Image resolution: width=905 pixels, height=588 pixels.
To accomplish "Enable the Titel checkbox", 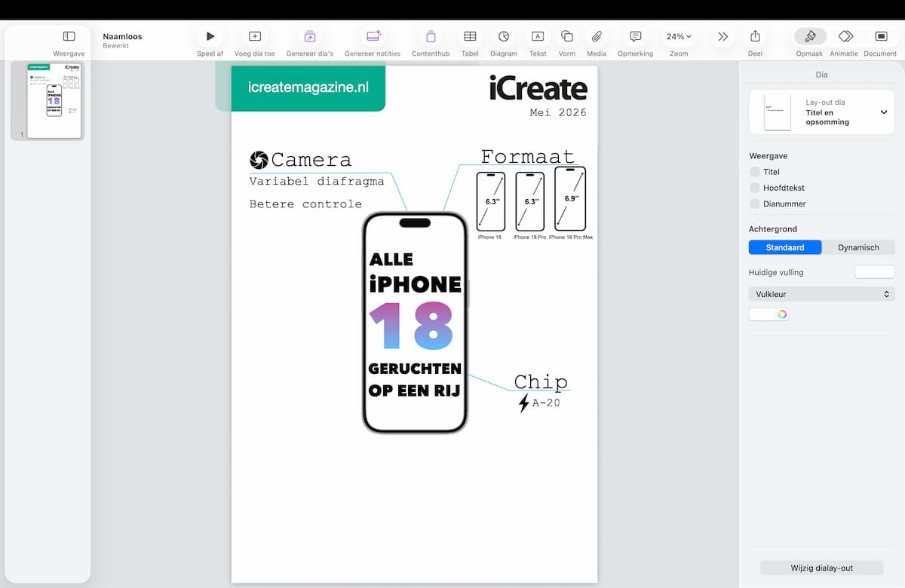I will click(x=755, y=172).
